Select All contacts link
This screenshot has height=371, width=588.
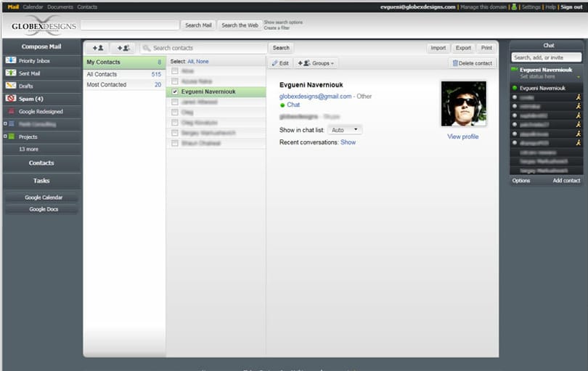pos(190,61)
